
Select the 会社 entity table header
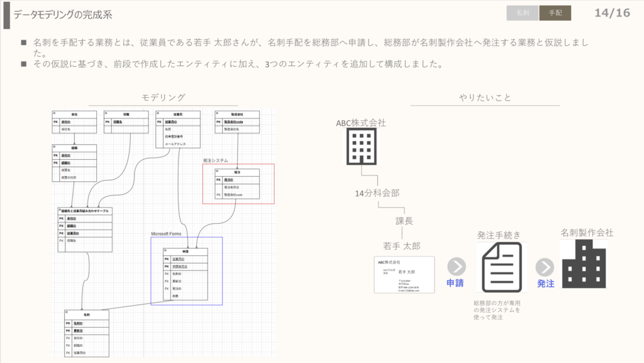point(74,114)
